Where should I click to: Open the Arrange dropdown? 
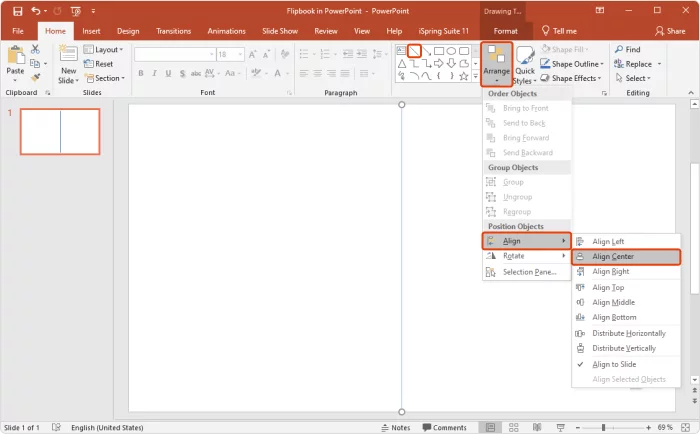496,64
